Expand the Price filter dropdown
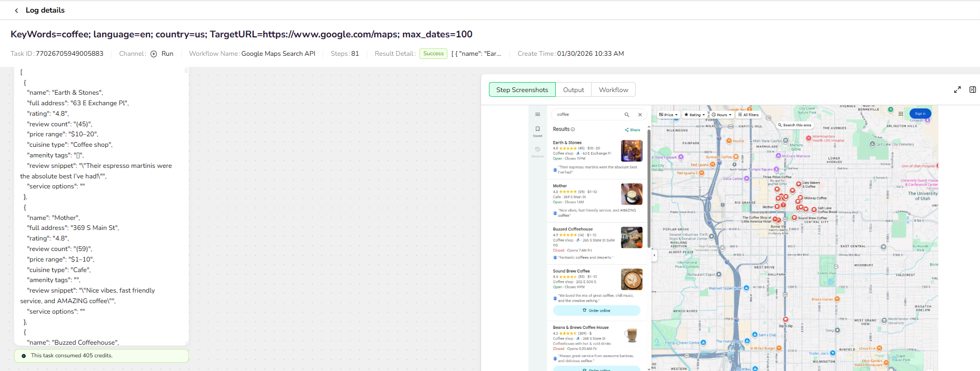 (668, 115)
